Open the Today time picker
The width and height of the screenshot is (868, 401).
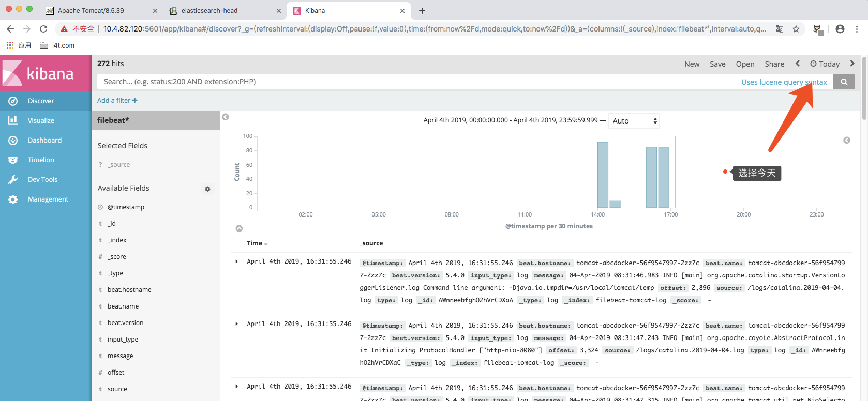coord(825,64)
